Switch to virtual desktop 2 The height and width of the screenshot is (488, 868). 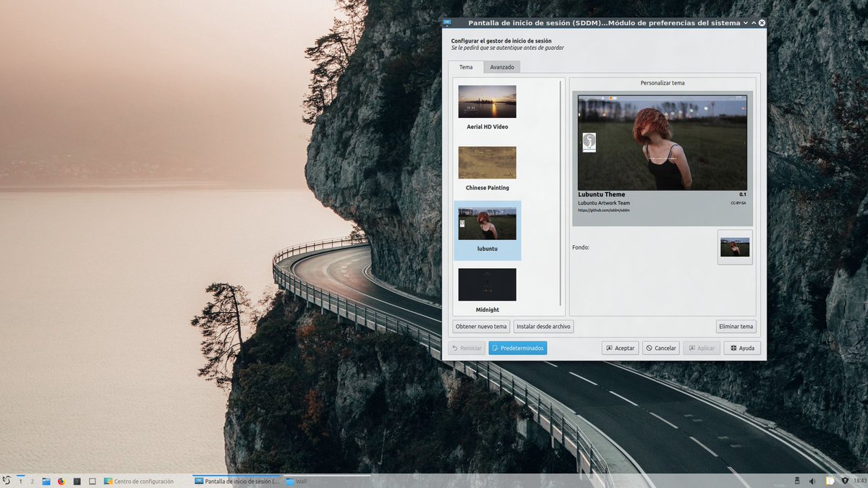[32, 481]
